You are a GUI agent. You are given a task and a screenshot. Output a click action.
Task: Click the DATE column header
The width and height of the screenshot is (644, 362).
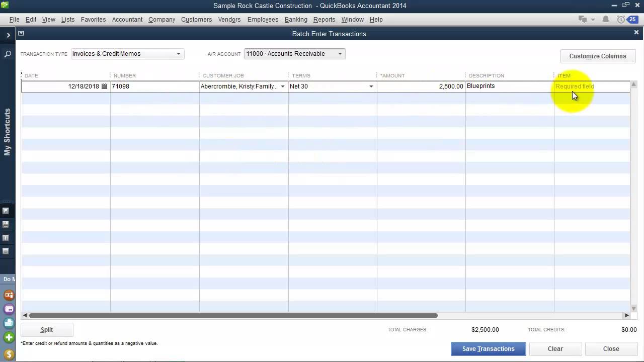31,75
